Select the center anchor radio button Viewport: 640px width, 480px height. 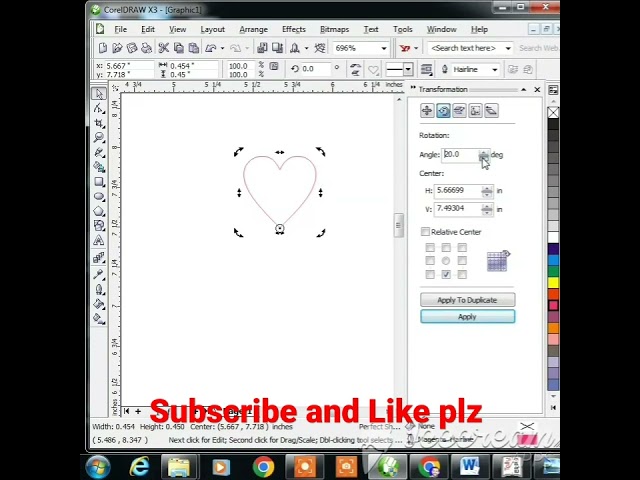446,260
